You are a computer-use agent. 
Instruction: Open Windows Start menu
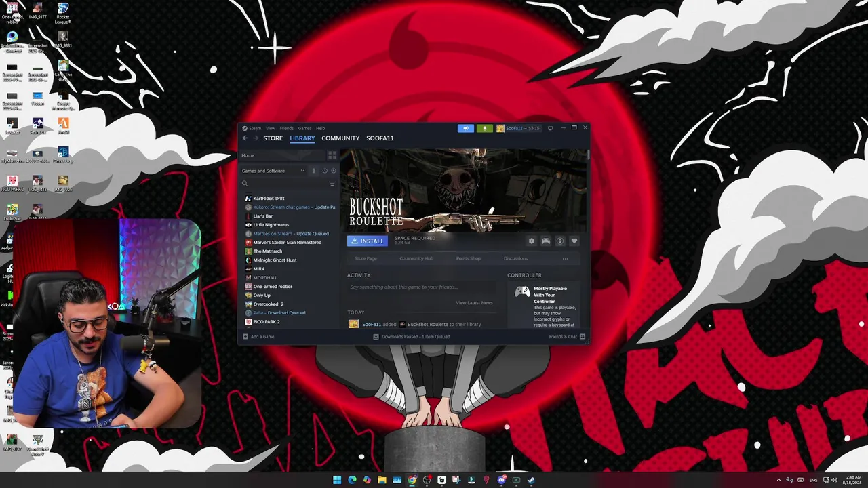(337, 480)
